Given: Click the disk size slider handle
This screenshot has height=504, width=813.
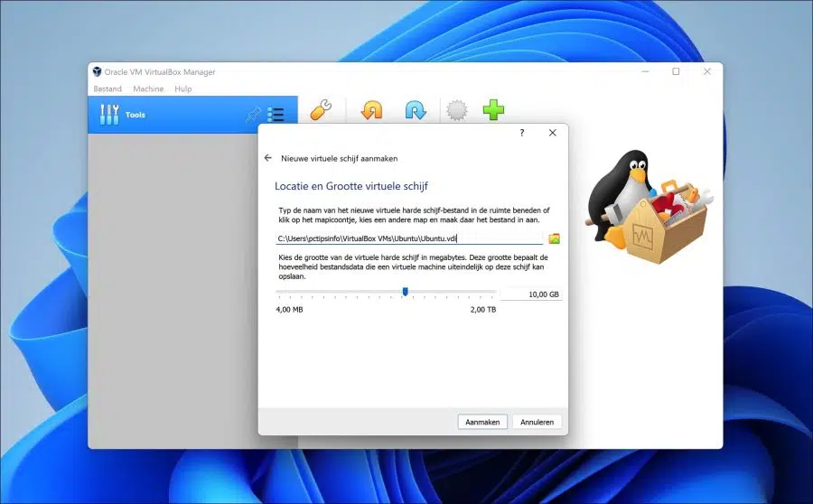Looking at the screenshot, I should point(406,292).
